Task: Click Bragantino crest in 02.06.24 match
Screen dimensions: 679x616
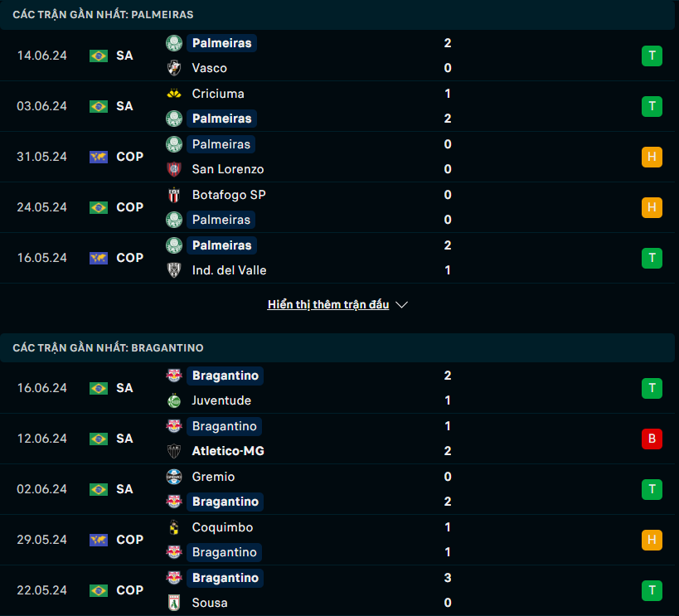Action: coord(174,502)
